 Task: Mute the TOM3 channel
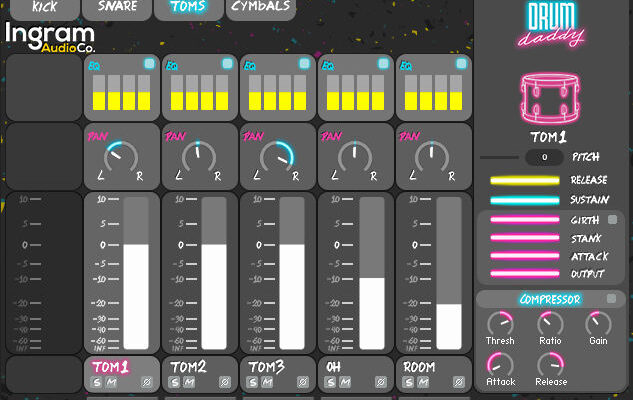click(x=267, y=382)
